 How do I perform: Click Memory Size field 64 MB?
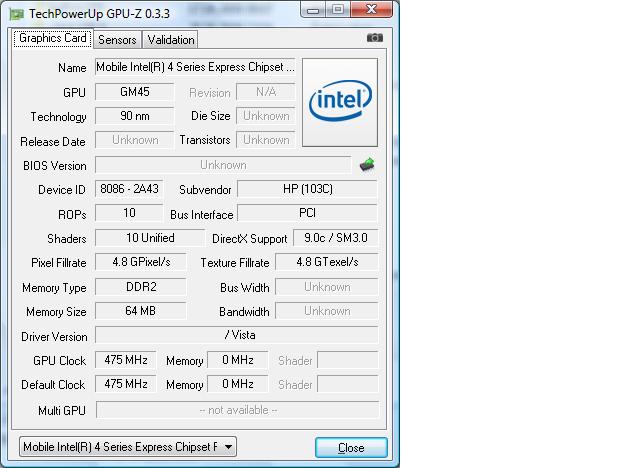pos(141,311)
